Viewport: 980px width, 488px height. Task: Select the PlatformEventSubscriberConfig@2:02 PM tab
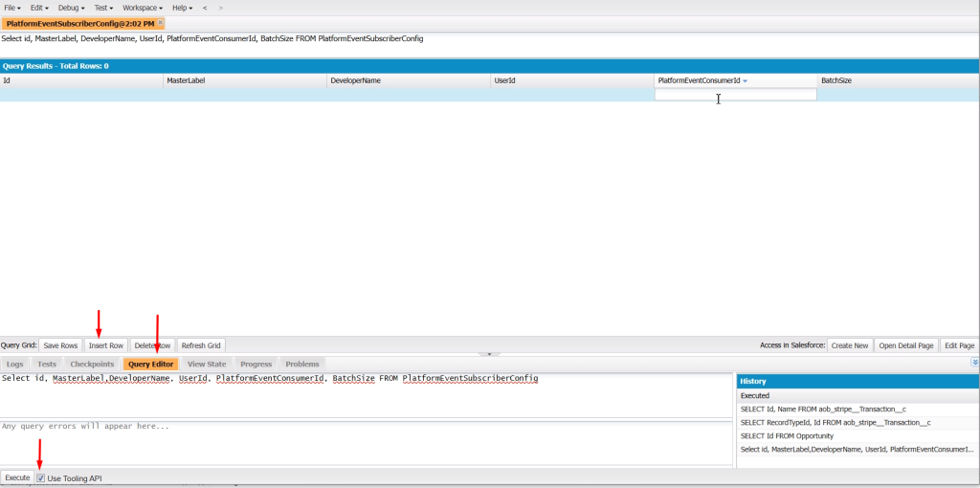(x=80, y=23)
